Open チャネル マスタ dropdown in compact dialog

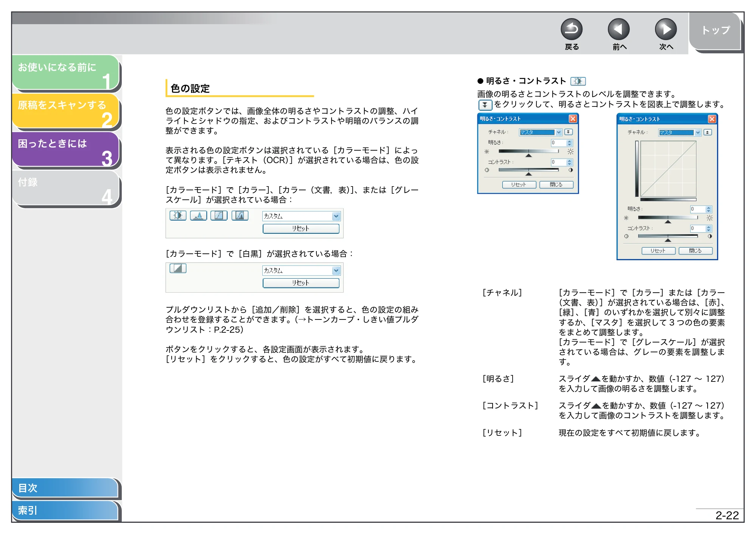point(541,132)
